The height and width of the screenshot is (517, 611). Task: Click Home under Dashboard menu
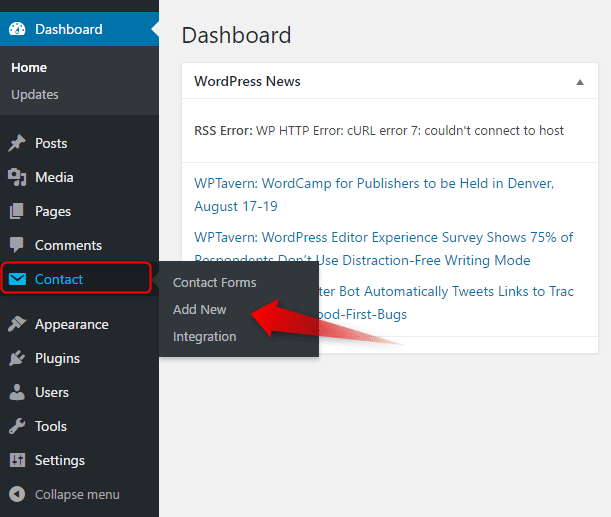[x=29, y=67]
